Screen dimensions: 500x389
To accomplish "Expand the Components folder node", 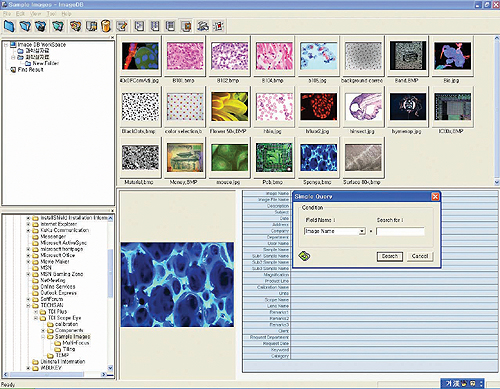I will 43,330.
